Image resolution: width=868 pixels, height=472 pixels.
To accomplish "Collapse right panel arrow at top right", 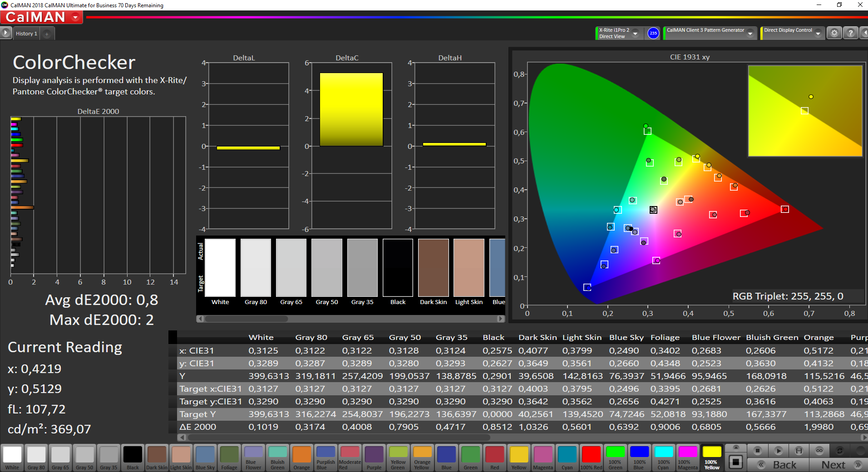I will pos(864,33).
